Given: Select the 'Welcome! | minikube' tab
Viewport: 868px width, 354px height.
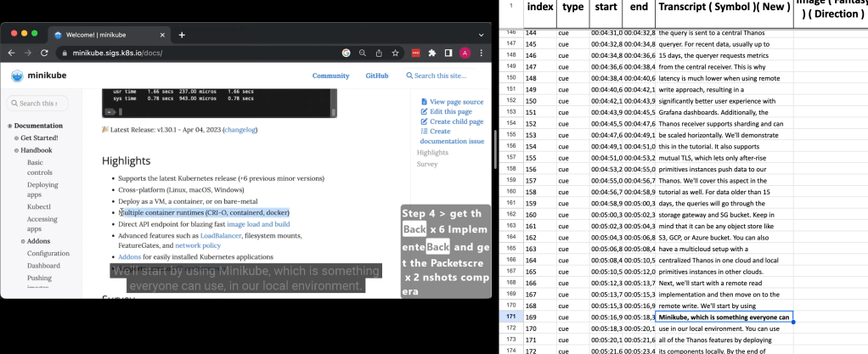Looking at the screenshot, I should 109,35.
